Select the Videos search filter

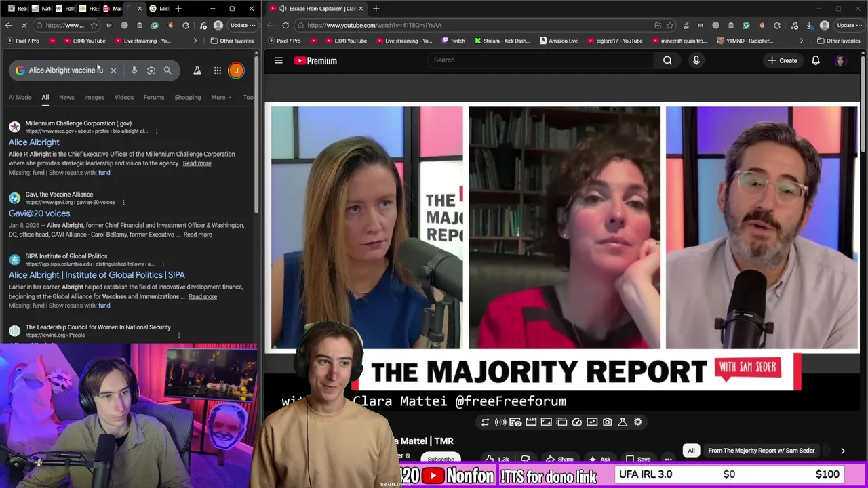124,98
